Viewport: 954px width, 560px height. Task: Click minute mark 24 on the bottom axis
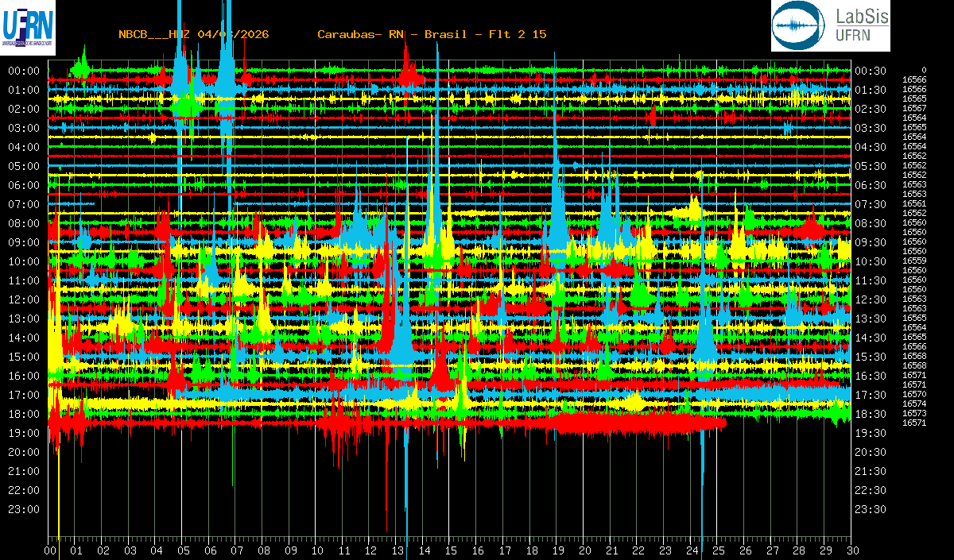[x=691, y=550]
